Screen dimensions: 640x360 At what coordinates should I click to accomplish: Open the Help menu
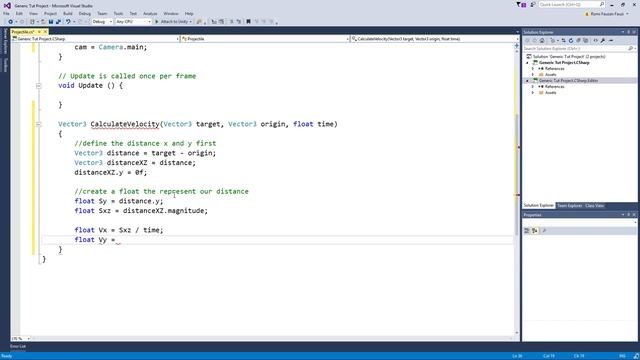pyautogui.click(x=189, y=13)
